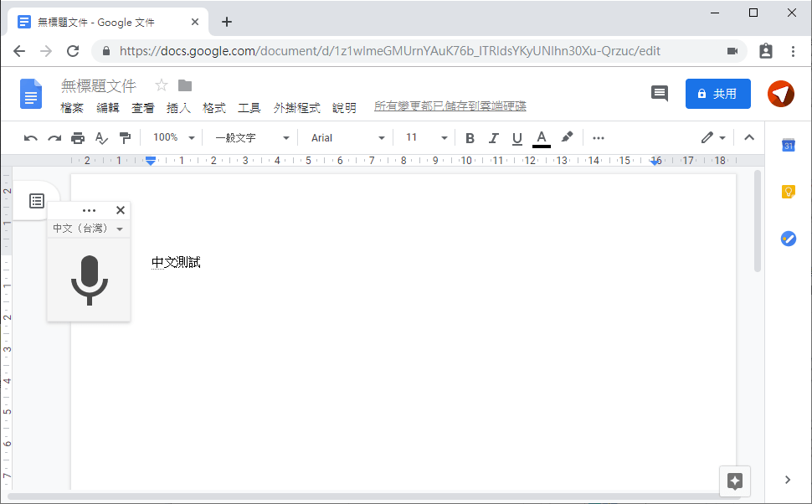Open the text color picker
This screenshot has height=504, width=812.
click(541, 138)
